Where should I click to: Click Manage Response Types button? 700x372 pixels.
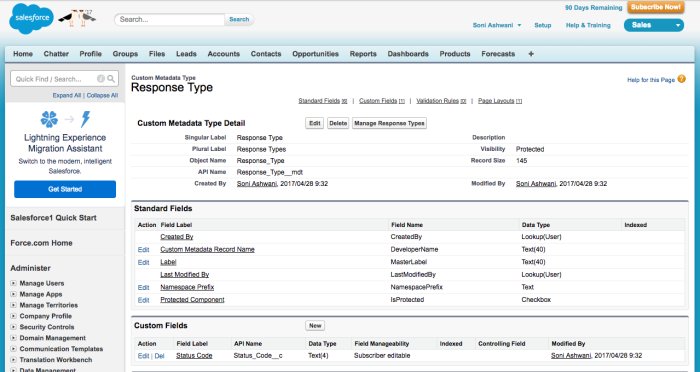tap(389, 123)
